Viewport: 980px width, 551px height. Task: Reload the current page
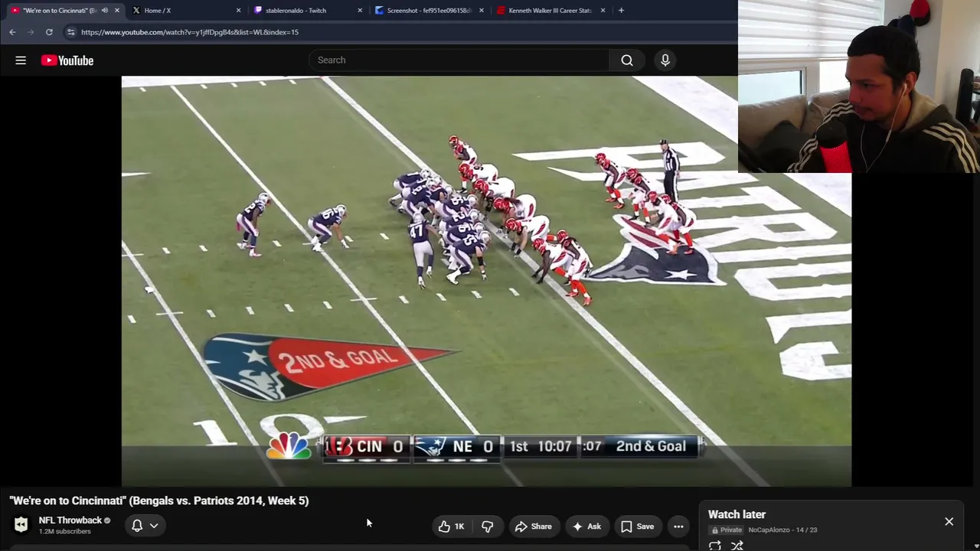tap(49, 32)
